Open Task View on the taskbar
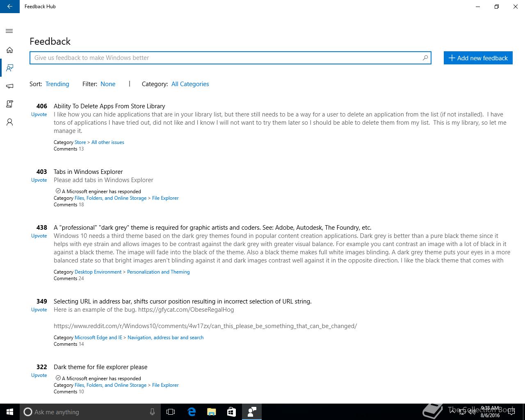Screen dimensions: 525x420 click(x=171, y=412)
